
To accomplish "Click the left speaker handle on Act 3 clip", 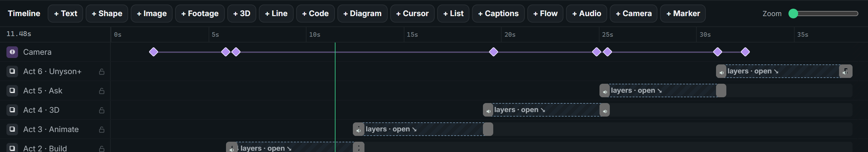I will [359, 129].
